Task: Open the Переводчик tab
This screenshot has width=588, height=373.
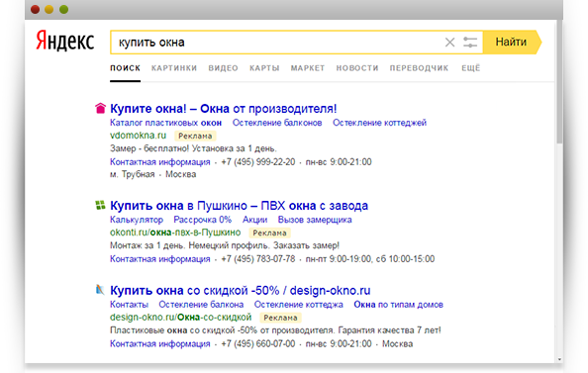Action: [x=419, y=68]
